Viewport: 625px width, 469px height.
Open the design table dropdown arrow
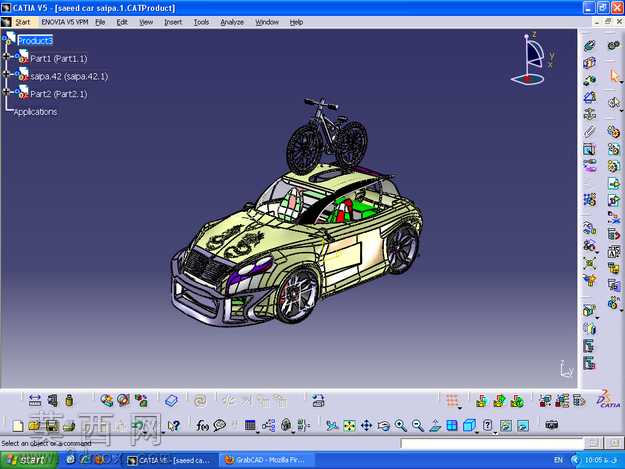257,432
